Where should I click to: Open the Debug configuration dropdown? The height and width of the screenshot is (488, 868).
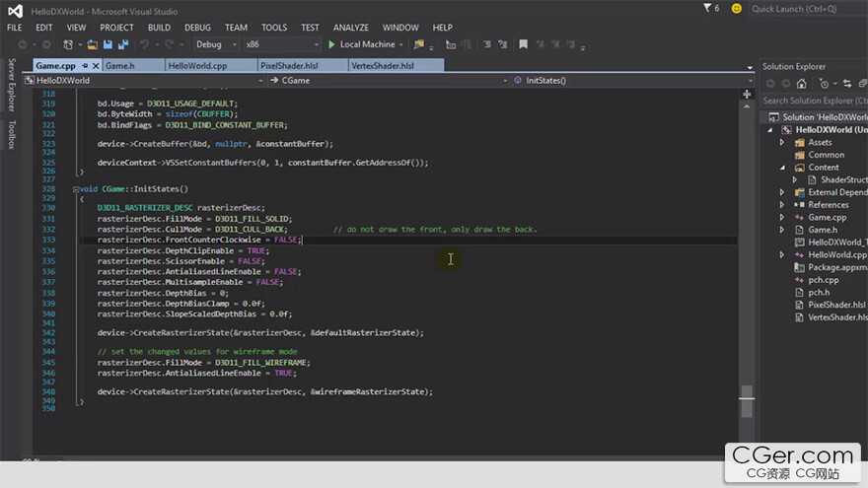pyautogui.click(x=216, y=44)
